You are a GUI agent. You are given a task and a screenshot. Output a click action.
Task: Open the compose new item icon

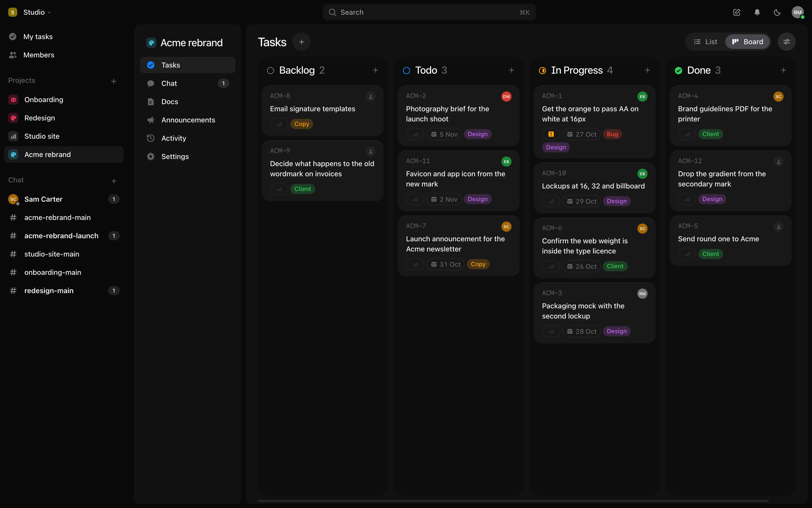pos(736,12)
